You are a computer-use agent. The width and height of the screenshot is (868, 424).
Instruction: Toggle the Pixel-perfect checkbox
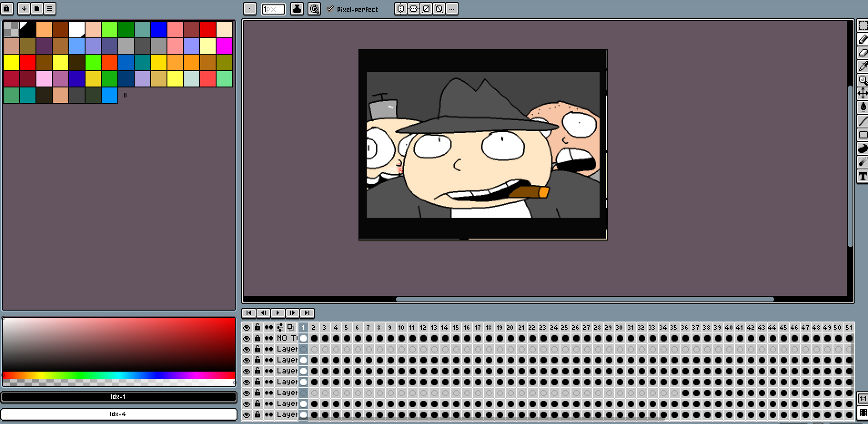330,9
